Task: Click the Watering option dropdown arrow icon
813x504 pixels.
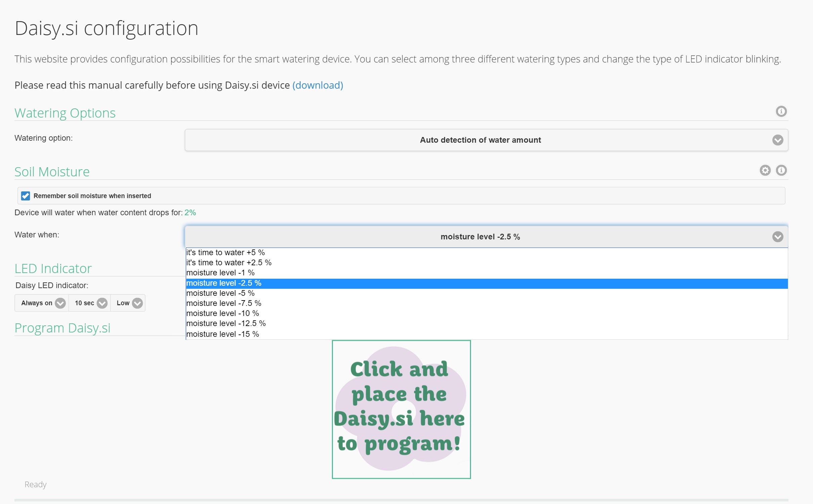Action: coord(777,140)
